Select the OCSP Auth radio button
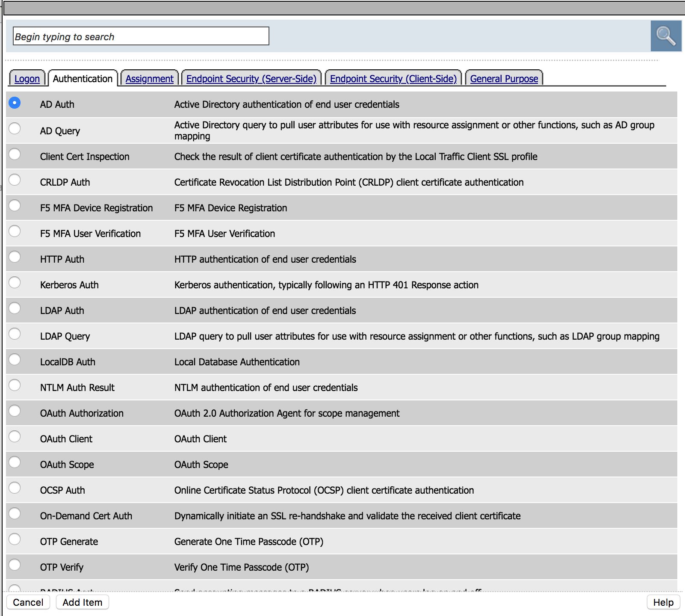Screen dimensions: 685x616 [15, 488]
